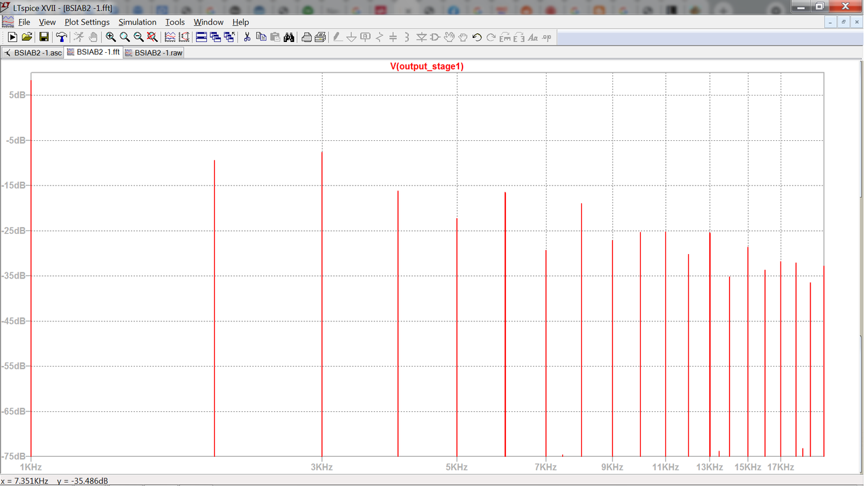The width and height of the screenshot is (868, 492).
Task: Save using the floppy disk icon
Action: 44,37
